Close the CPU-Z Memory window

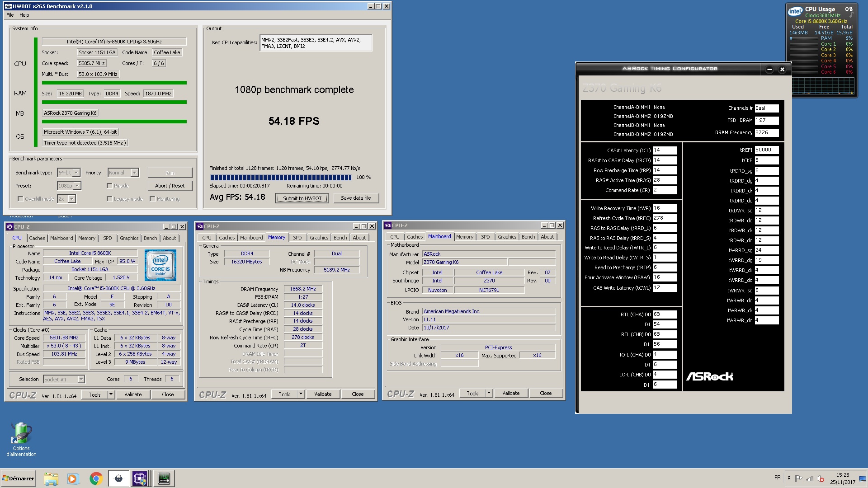click(x=372, y=226)
